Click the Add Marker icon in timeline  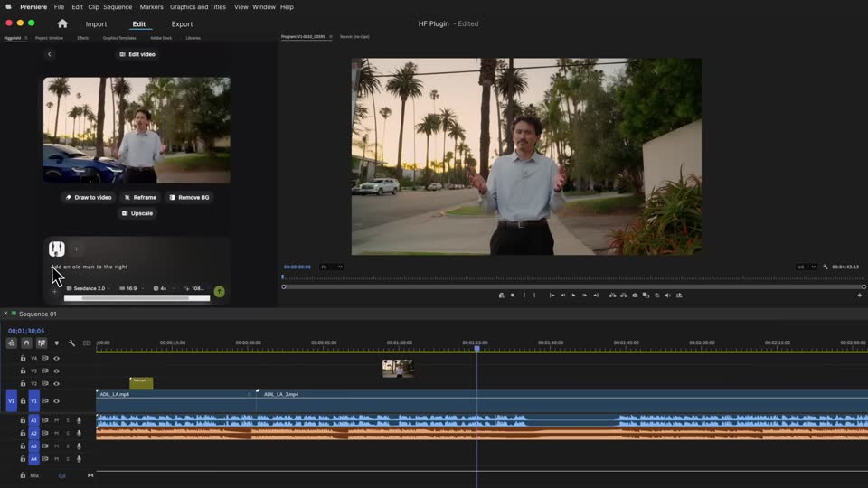[56, 343]
